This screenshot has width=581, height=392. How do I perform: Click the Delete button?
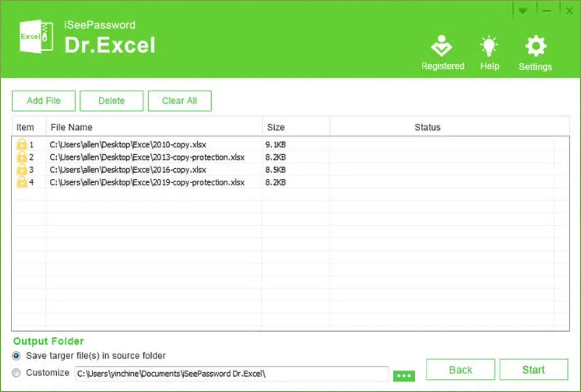(x=112, y=100)
